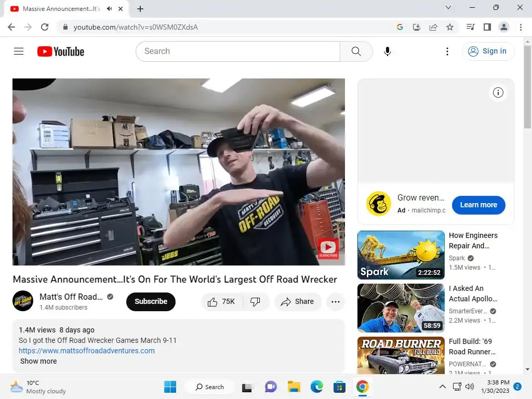
Task: Share this video
Action: click(x=298, y=302)
